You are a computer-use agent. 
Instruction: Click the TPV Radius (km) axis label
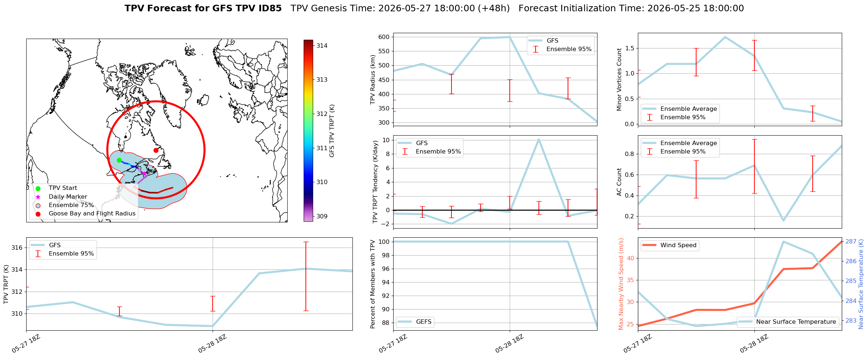372,79
